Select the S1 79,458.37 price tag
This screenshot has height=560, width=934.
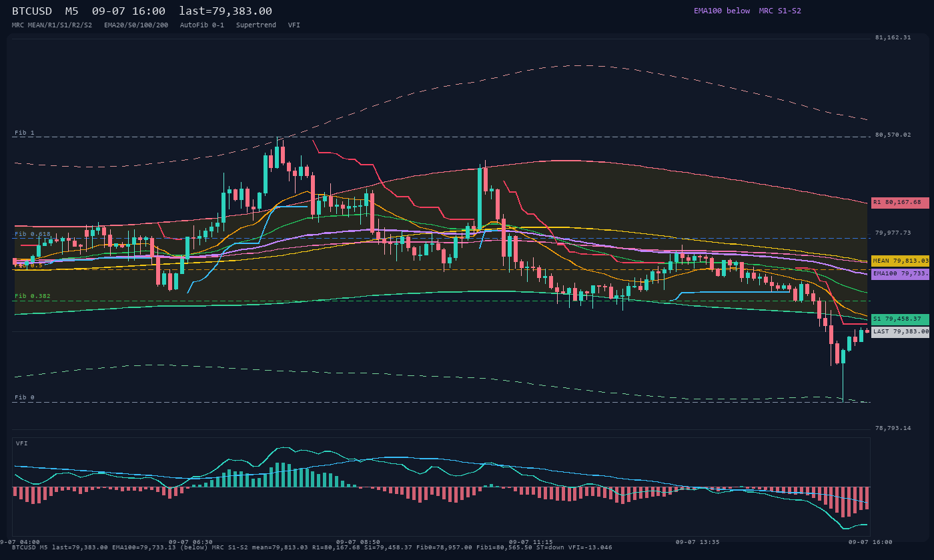[x=900, y=319]
